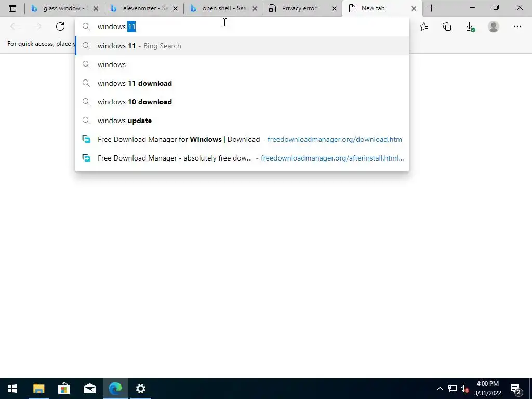Open the Collections icon
The width and height of the screenshot is (532, 399).
tap(447, 26)
